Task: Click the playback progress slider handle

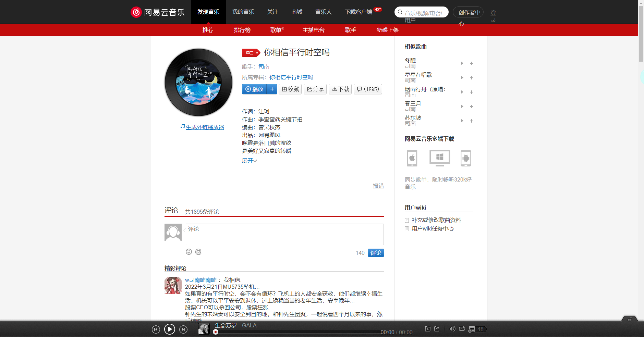Action: click(x=216, y=332)
